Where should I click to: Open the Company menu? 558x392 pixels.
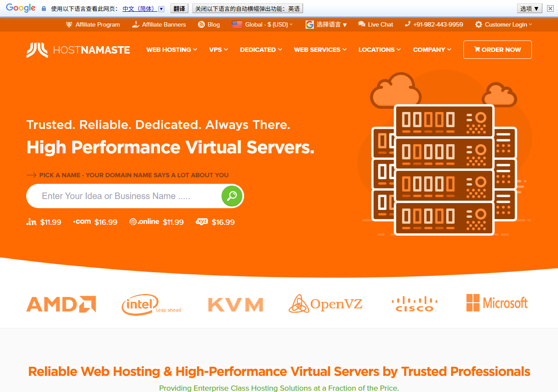click(x=432, y=50)
